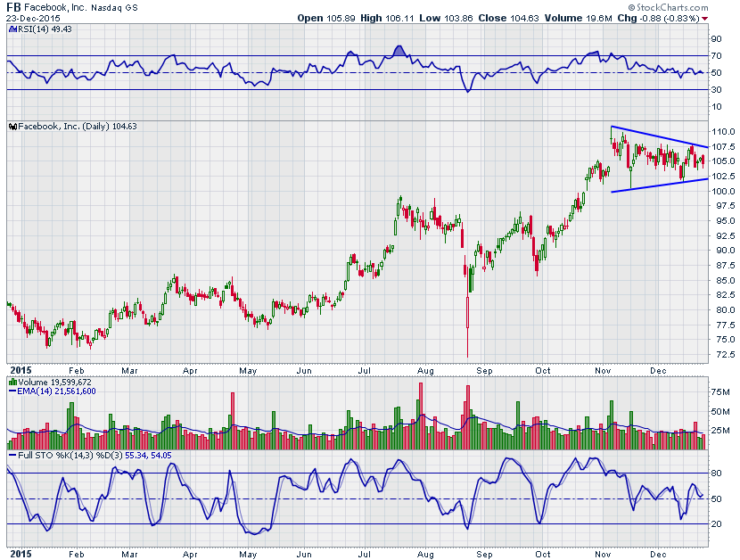Click the blue dash before Full STO legend
This screenshot has width=740, height=560.
click(12, 456)
